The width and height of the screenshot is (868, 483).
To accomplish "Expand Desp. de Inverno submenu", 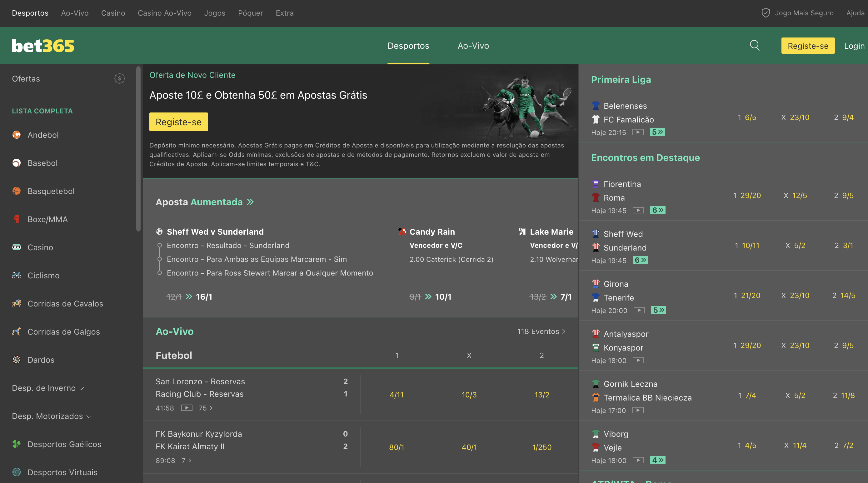I will coord(47,388).
